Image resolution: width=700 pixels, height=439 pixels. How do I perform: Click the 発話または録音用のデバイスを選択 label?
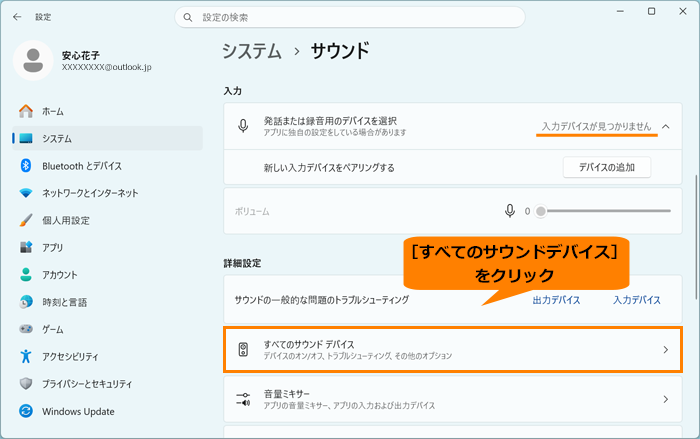pos(330,121)
